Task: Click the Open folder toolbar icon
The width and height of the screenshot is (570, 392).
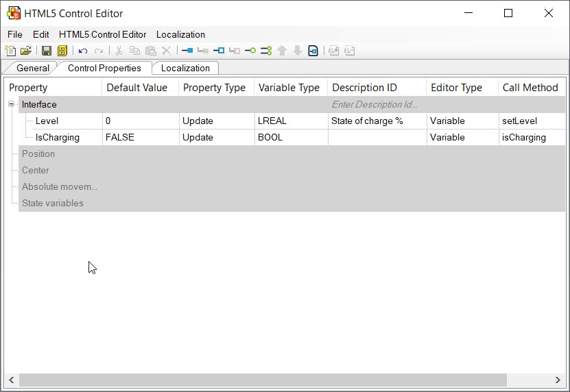Action: (26, 51)
